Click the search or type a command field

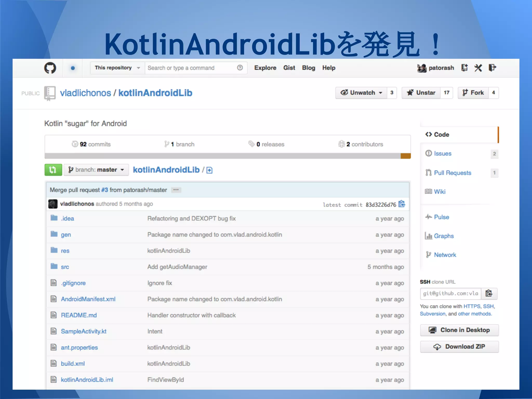pyautogui.click(x=196, y=68)
